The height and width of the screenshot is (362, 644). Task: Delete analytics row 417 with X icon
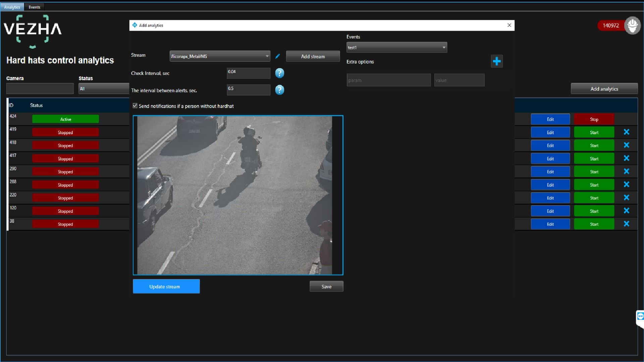click(x=626, y=158)
